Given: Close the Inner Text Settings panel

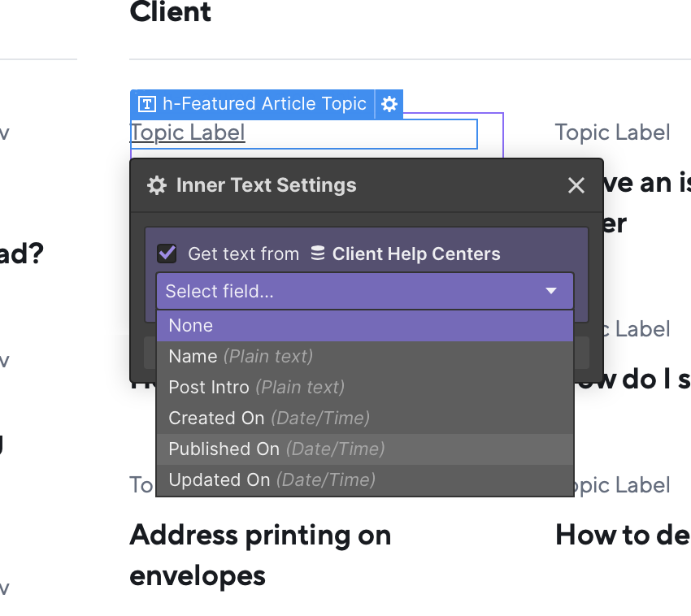Looking at the screenshot, I should click(x=576, y=185).
